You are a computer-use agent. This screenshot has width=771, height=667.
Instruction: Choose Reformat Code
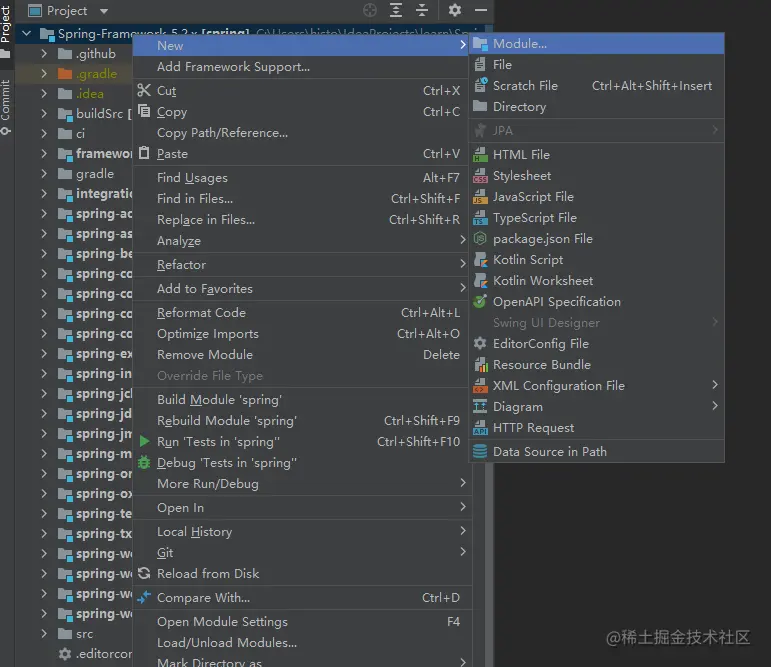[301, 313]
